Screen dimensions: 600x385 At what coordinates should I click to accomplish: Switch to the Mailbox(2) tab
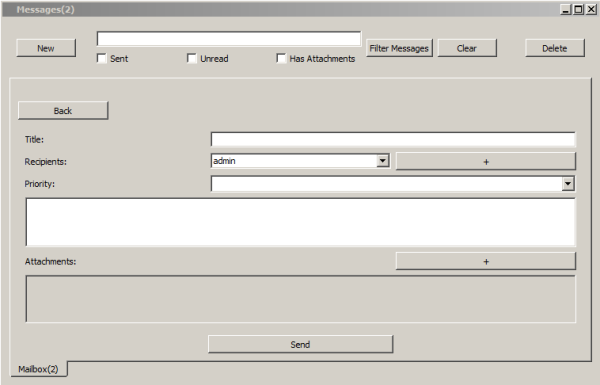point(38,369)
